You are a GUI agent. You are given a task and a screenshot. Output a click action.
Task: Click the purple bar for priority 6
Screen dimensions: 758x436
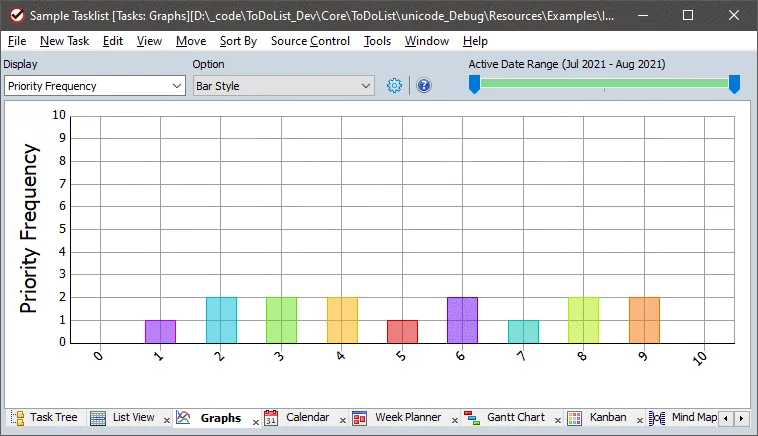coord(462,320)
